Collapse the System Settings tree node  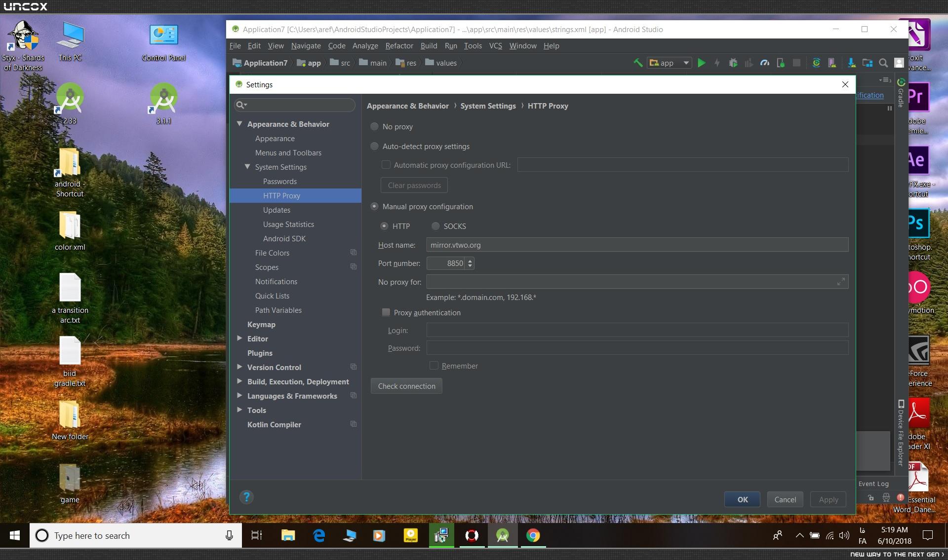click(247, 167)
